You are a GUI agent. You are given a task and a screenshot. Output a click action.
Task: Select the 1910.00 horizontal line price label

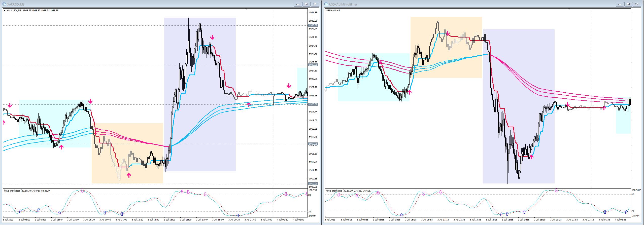[x=313, y=184]
